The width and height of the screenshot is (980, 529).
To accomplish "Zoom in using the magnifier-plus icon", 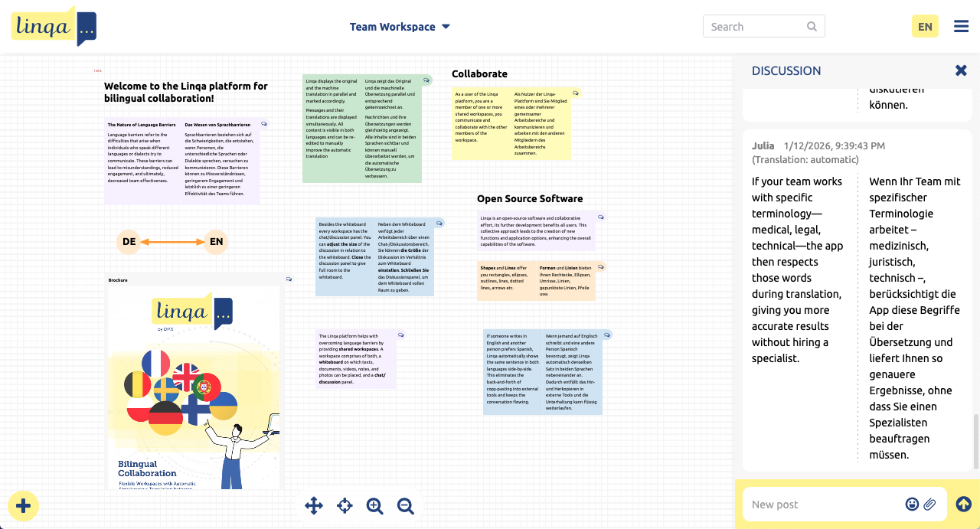I will click(375, 505).
